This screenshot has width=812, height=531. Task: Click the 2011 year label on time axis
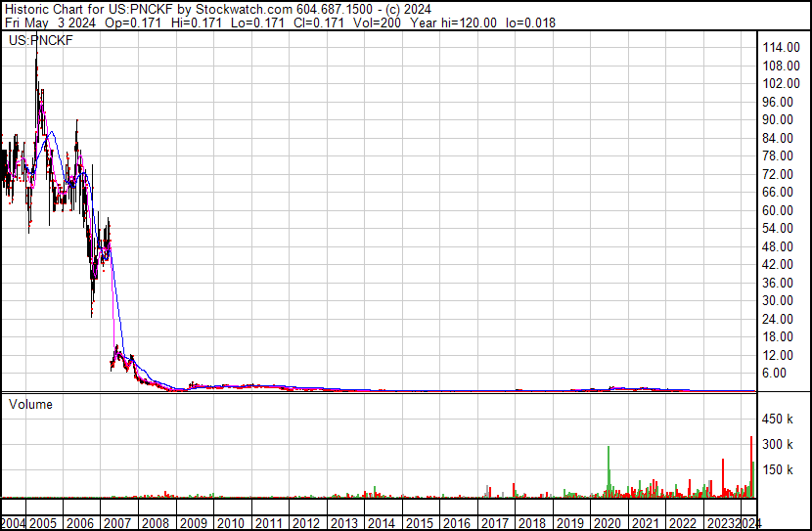269,523
